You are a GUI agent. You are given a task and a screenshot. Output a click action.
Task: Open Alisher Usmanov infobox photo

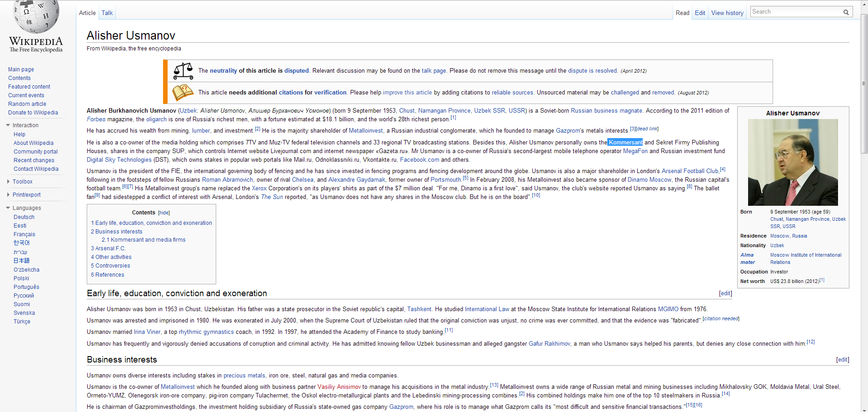point(793,162)
